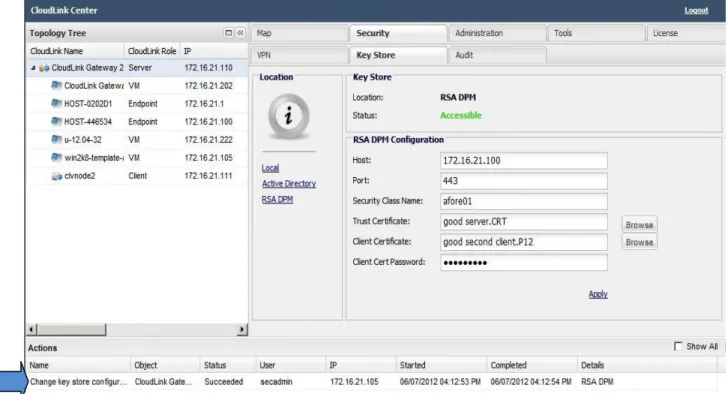Click the Port input field
The height and width of the screenshot is (394, 728).
[524, 181]
